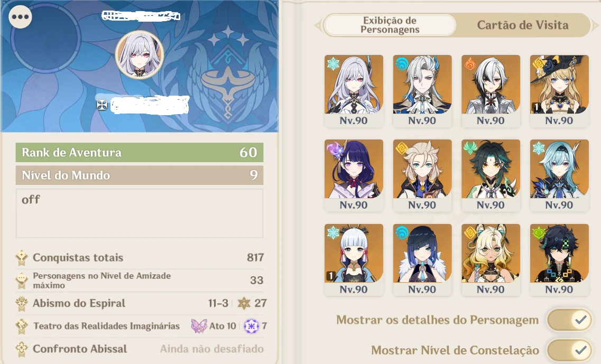Open the Nível do Mundo bar

[140, 175]
